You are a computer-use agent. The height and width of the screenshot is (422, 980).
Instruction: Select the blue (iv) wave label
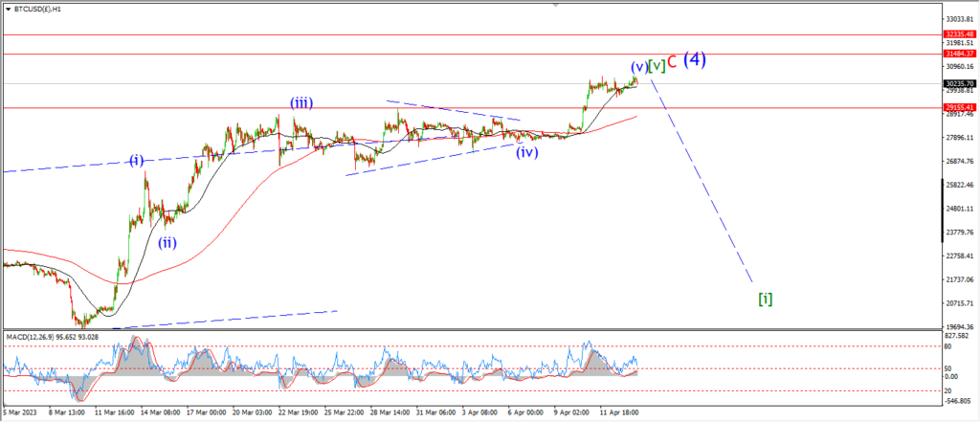(527, 152)
